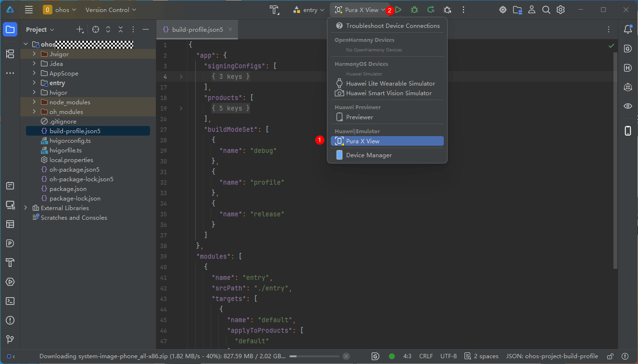Select Huawei Smart Vision Simulator
Image resolution: width=638 pixels, height=364 pixels.
tap(388, 93)
